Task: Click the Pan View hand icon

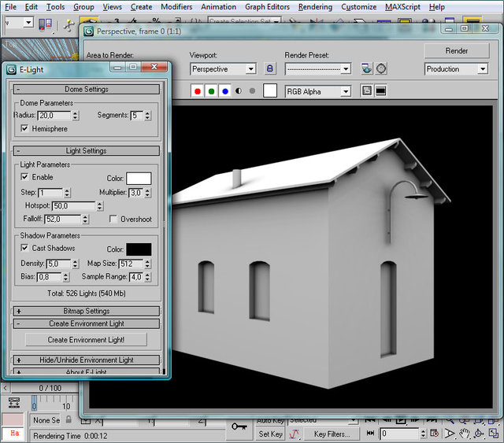Action: pyautogui.click(x=465, y=434)
